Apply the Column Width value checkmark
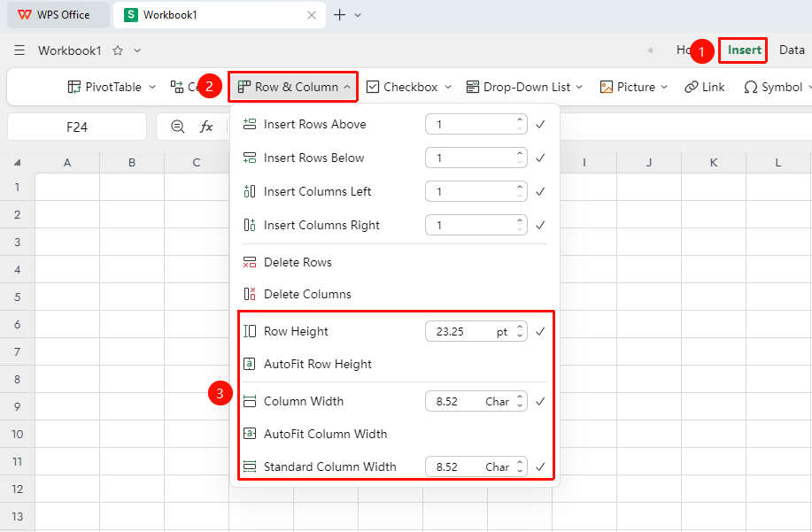The height and width of the screenshot is (532, 812). (540, 401)
